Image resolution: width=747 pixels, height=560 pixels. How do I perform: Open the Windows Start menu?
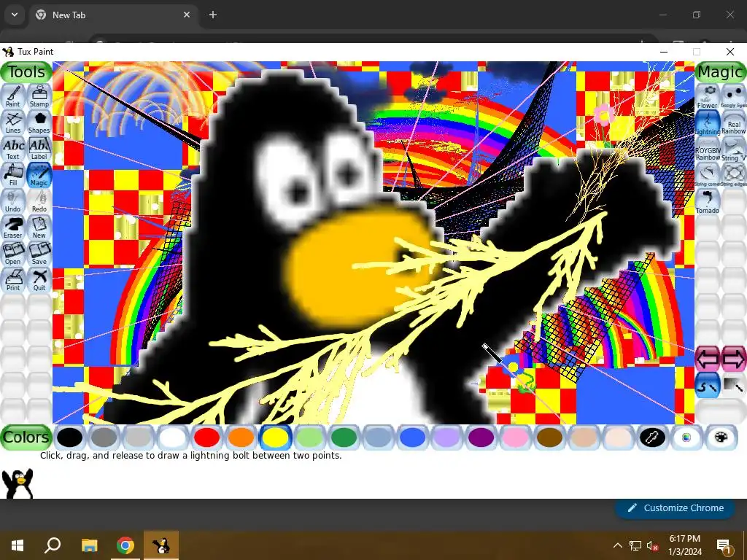(x=18, y=545)
